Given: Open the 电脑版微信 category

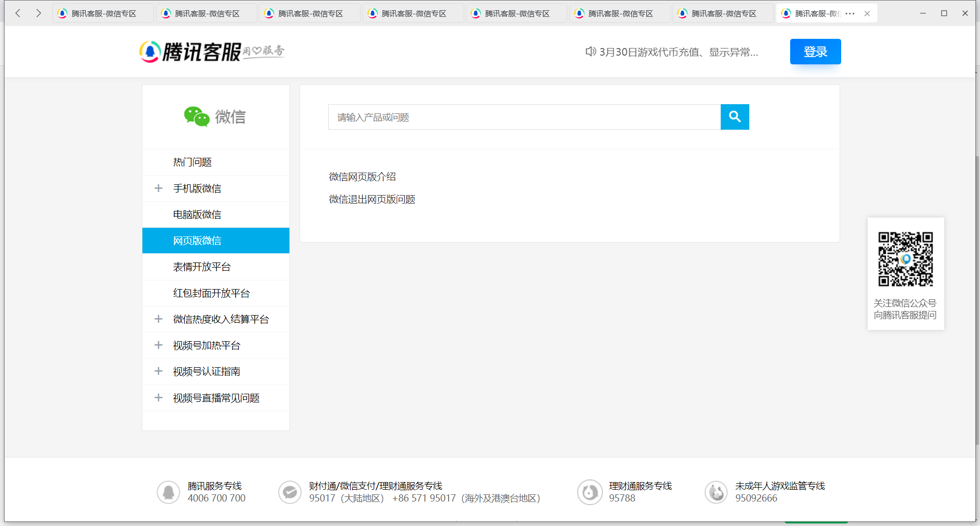Looking at the screenshot, I should pos(216,214).
